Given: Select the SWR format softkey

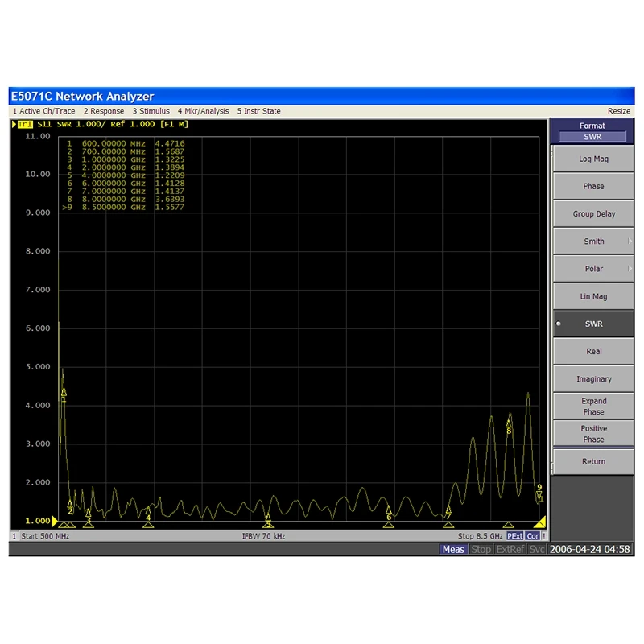Looking at the screenshot, I should pyautogui.click(x=593, y=324).
